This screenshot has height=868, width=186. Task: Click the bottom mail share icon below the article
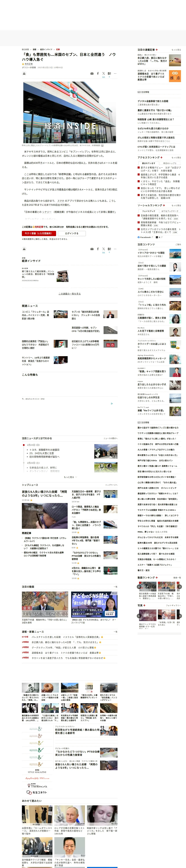(92, 249)
